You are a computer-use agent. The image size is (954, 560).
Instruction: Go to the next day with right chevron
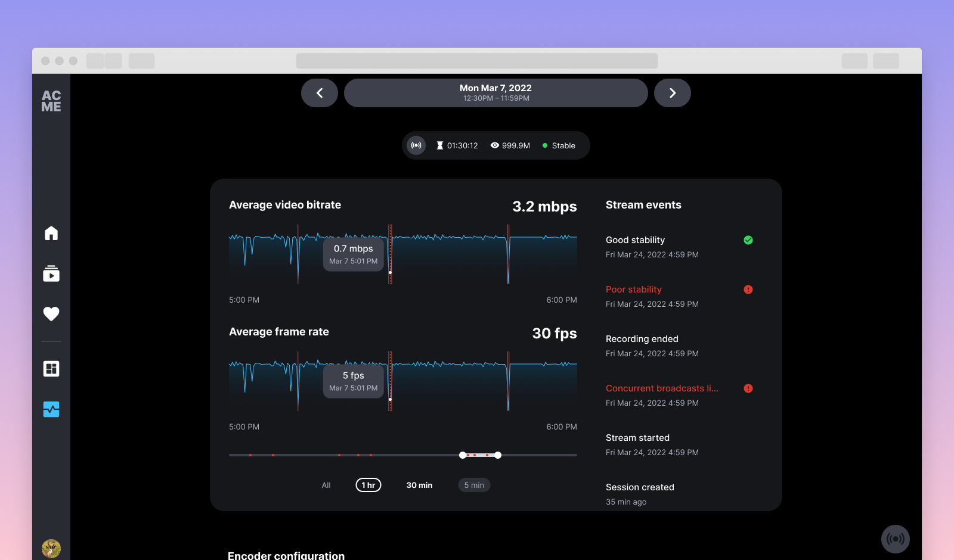click(x=673, y=93)
